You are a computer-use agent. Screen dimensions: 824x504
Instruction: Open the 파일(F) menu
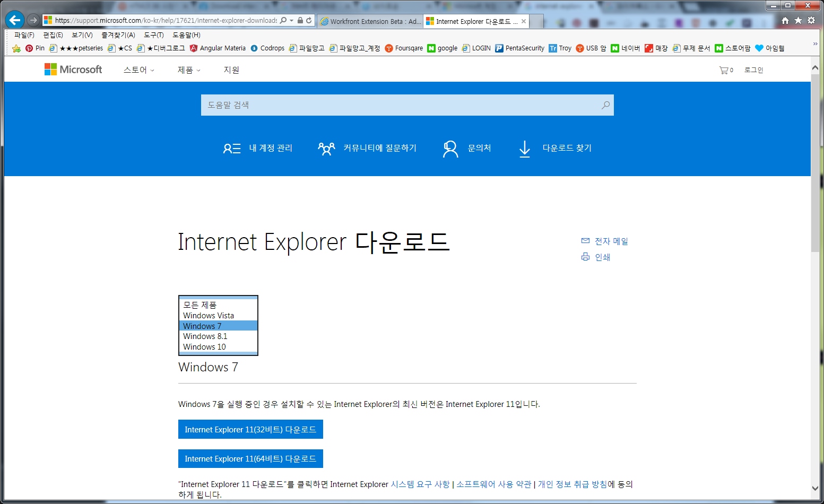[x=24, y=35]
